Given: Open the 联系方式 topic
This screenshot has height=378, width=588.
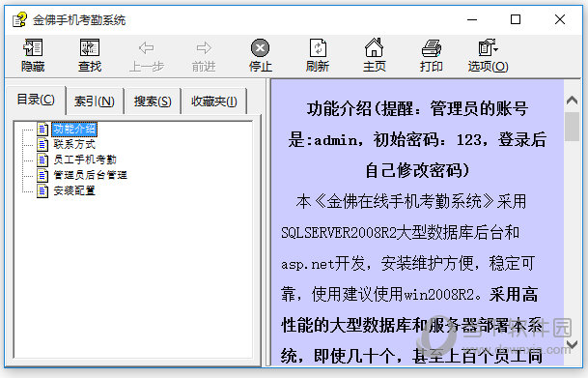Looking at the screenshot, I should (74, 144).
